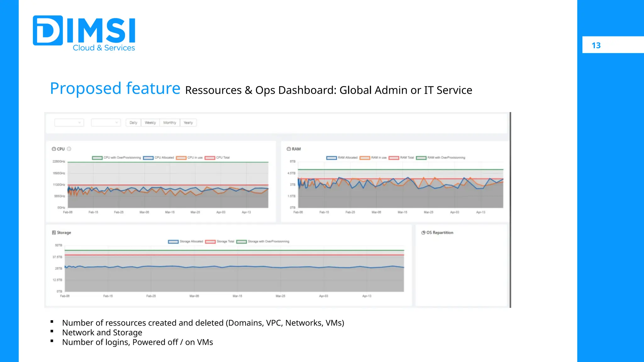Click the CPU gauge icon

pos(54,149)
